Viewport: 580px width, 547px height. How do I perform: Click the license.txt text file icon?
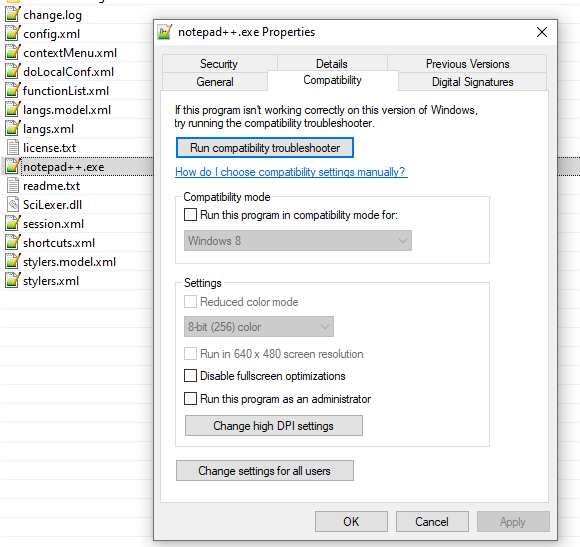click(x=13, y=148)
